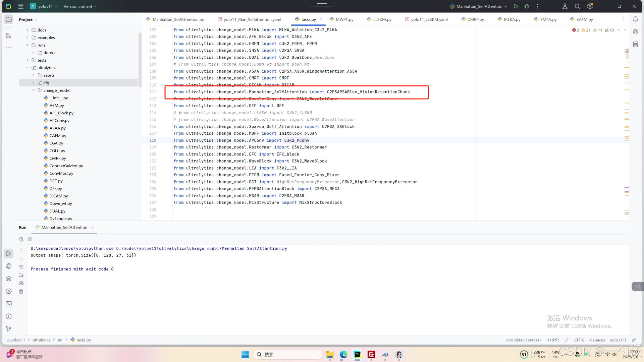644x362 pixels.
Task: Open the Python Packages layers icon
Action: click(9, 279)
